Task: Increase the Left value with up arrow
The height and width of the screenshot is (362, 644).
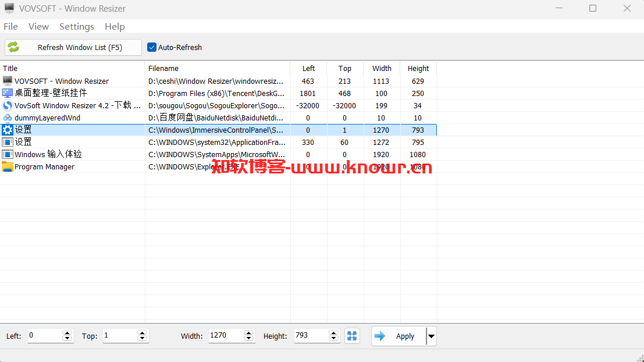Action: (x=67, y=332)
